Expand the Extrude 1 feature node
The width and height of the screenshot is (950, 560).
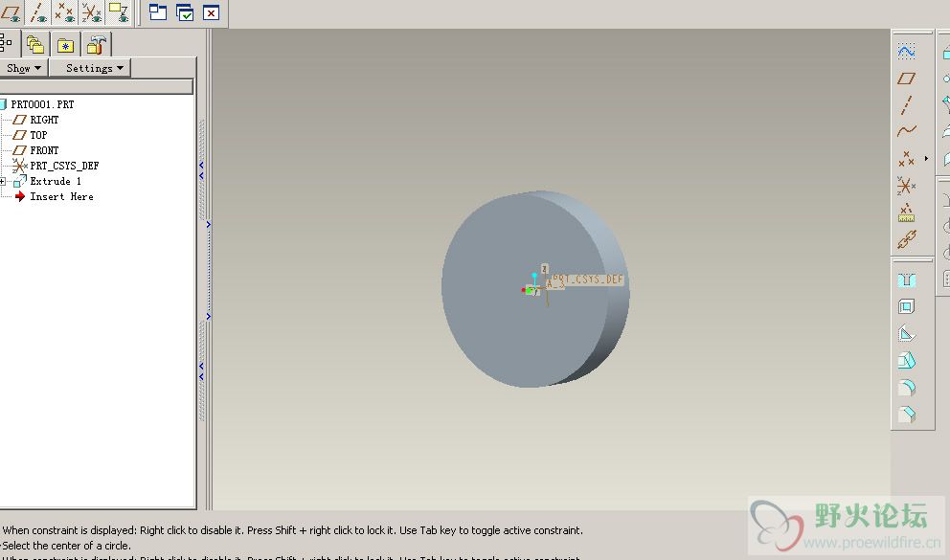click(3, 181)
